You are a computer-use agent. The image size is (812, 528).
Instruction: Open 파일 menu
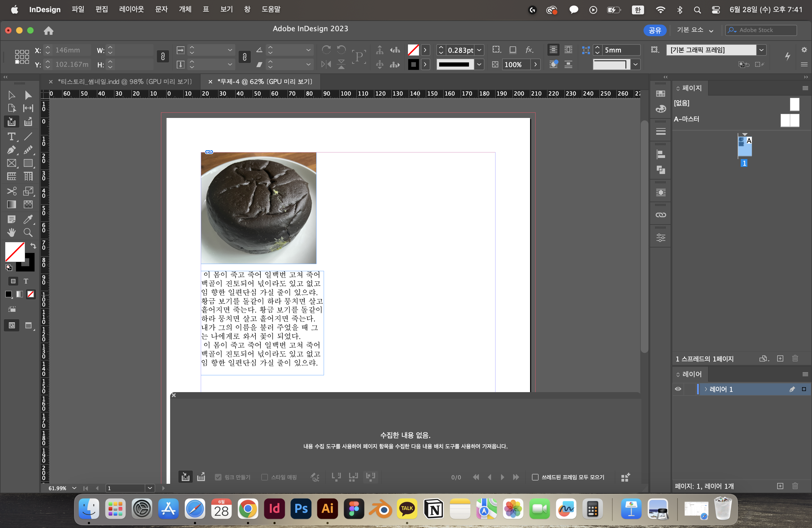click(78, 10)
